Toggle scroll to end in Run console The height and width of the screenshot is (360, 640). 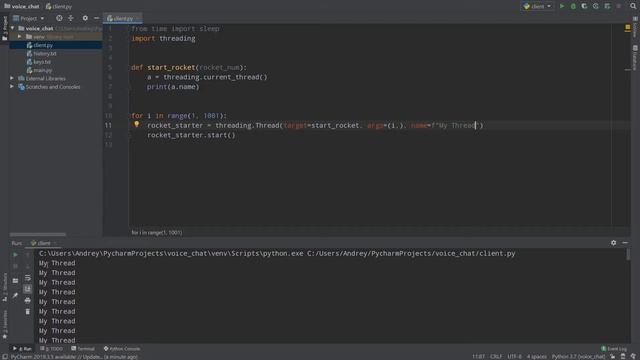coord(27,289)
